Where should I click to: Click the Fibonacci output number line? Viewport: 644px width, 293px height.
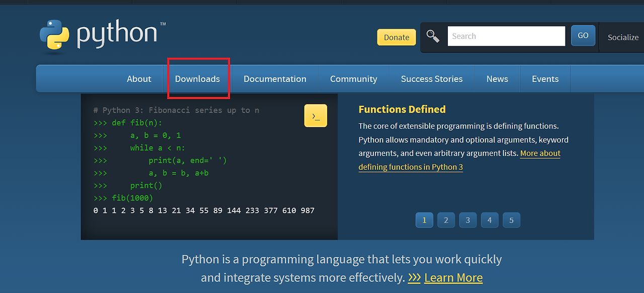point(204,211)
